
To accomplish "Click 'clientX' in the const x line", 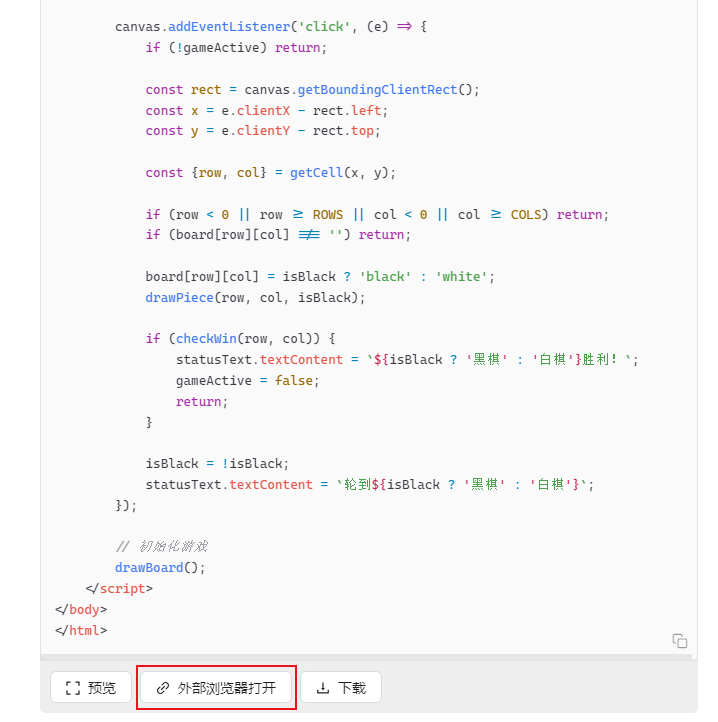I will click(263, 111).
